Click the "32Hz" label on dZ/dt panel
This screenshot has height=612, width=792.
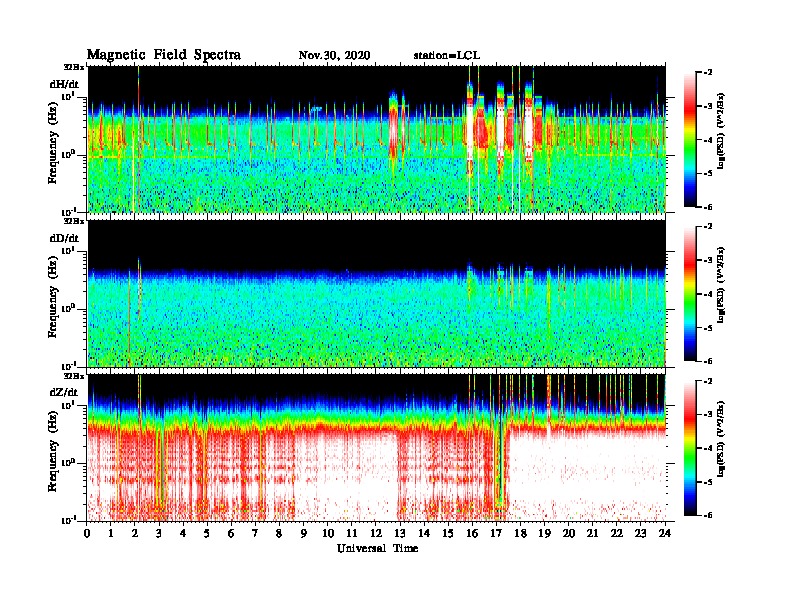[74, 376]
